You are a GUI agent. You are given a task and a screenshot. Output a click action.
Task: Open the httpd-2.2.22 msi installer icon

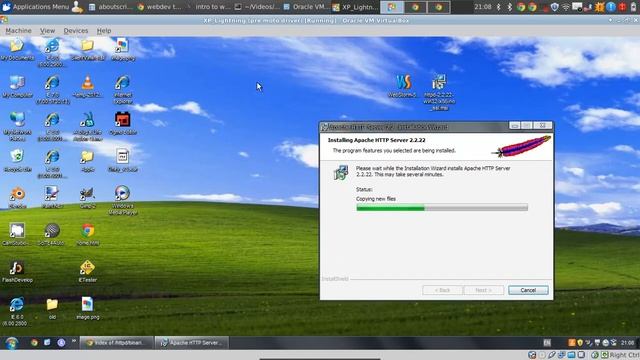[x=439, y=92]
